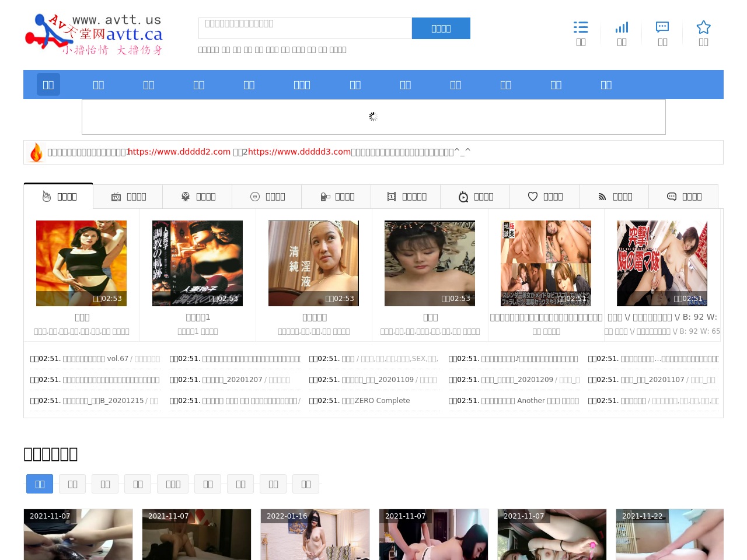Viewport: 747px width, 560px height.
Task: Switch to the tab with the film frame icon
Action: pyautogui.click(x=406, y=197)
